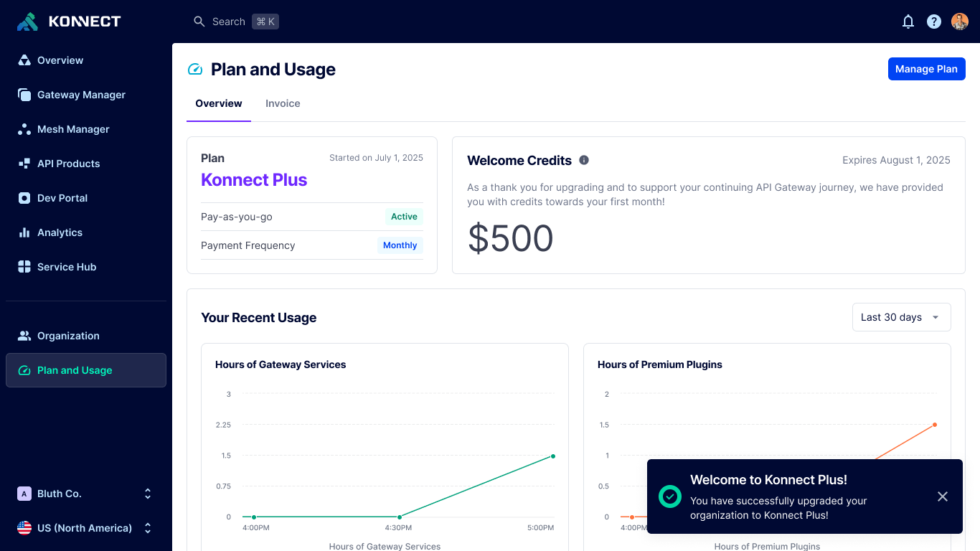Click the Dev Portal sidebar icon
This screenshot has height=551, width=980.
[24, 198]
